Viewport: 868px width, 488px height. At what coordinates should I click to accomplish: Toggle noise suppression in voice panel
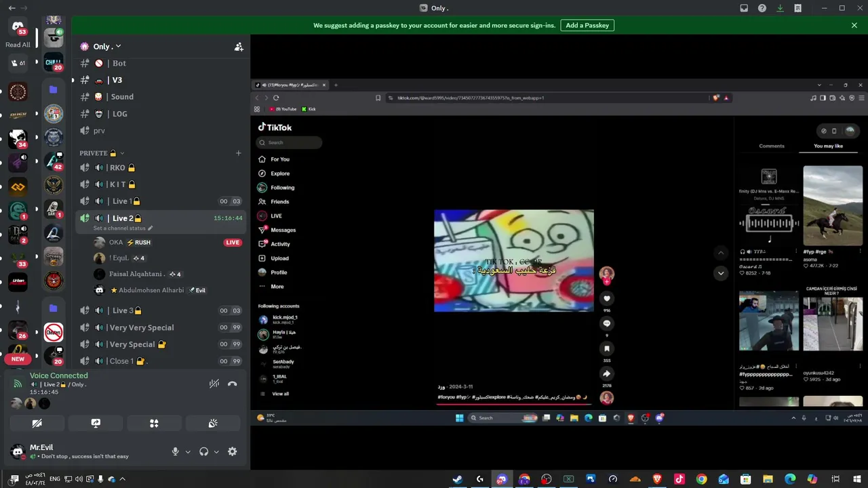214,384
